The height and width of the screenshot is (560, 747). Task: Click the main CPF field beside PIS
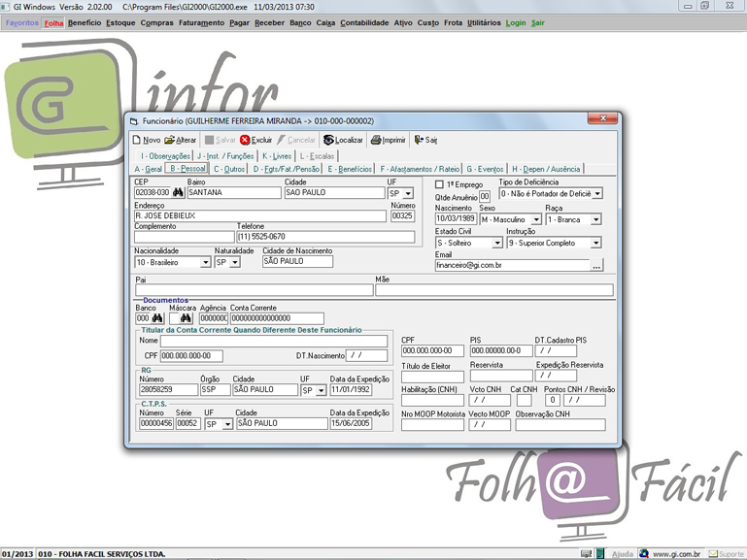coord(432,350)
